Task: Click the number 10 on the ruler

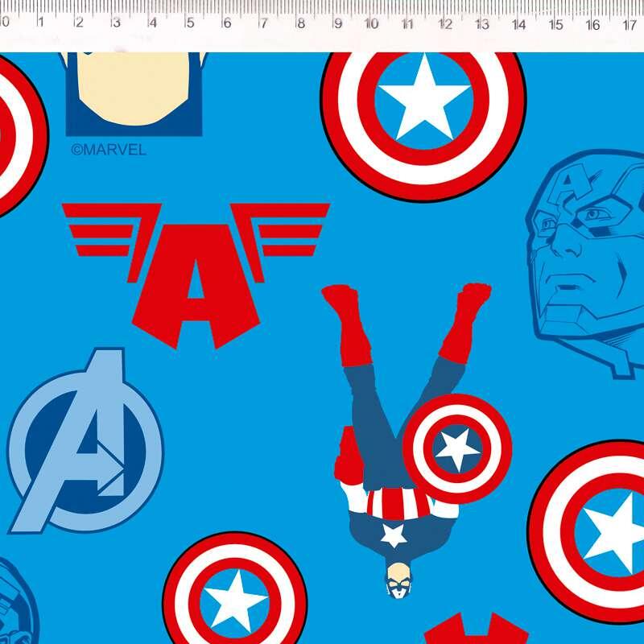Action: [371, 23]
